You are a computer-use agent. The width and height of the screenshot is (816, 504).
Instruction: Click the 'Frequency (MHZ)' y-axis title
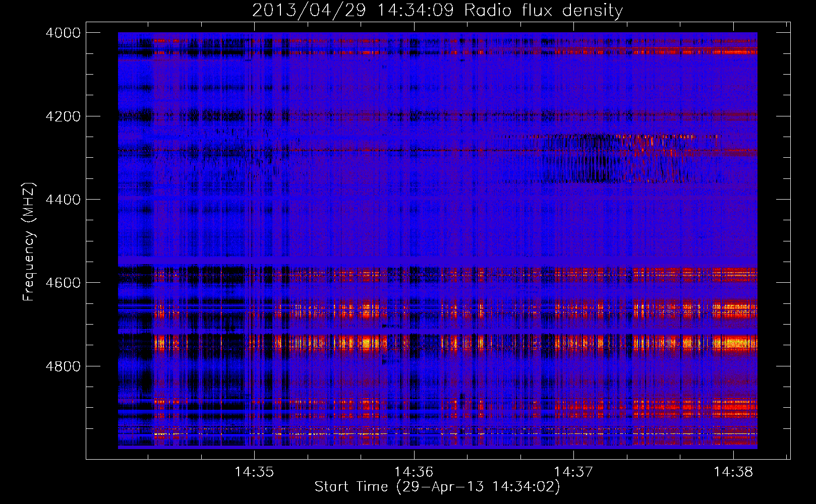[x=29, y=242]
